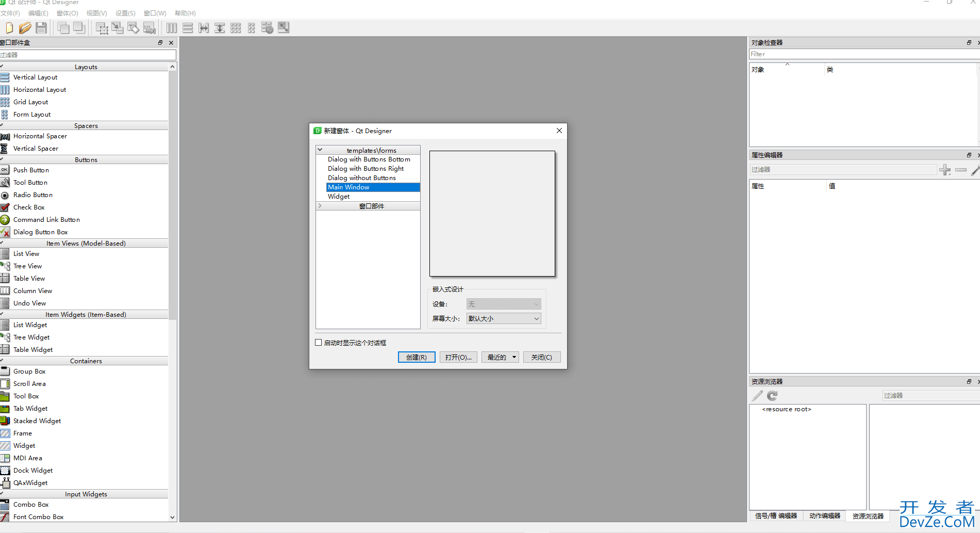Click the Save floppy disk icon
The height and width of the screenshot is (533, 980).
(x=41, y=28)
